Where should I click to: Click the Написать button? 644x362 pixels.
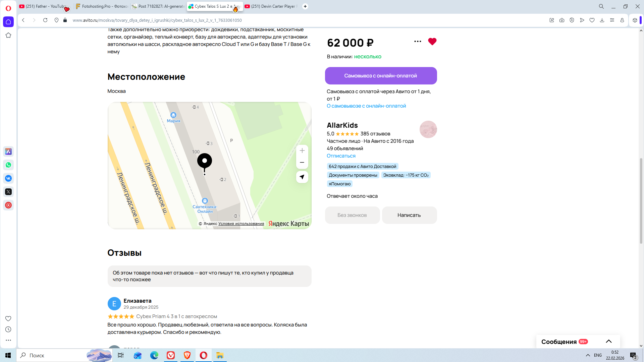pyautogui.click(x=409, y=215)
